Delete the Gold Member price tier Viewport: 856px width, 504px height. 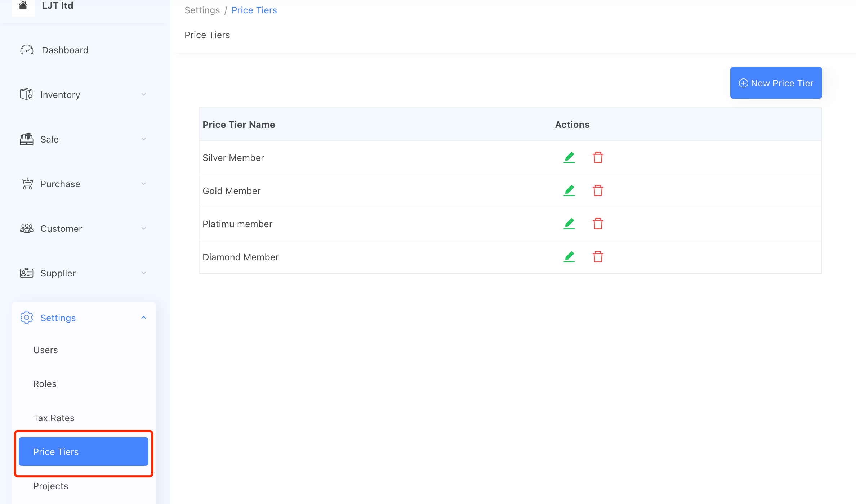(597, 190)
